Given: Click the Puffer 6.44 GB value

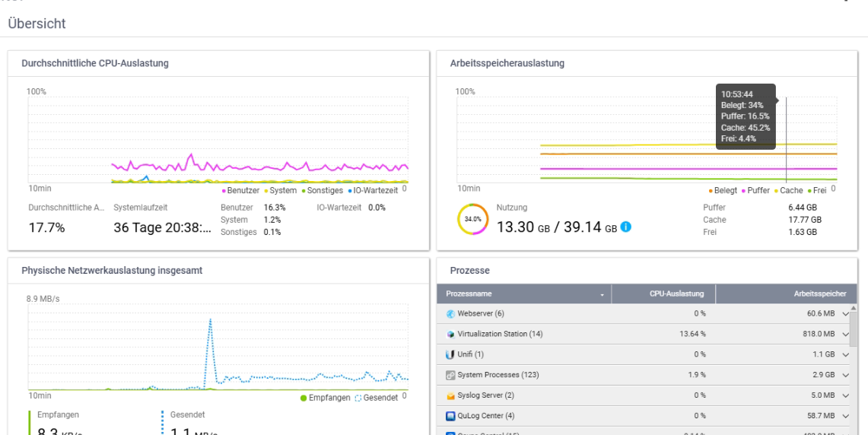Looking at the screenshot, I should [802, 208].
